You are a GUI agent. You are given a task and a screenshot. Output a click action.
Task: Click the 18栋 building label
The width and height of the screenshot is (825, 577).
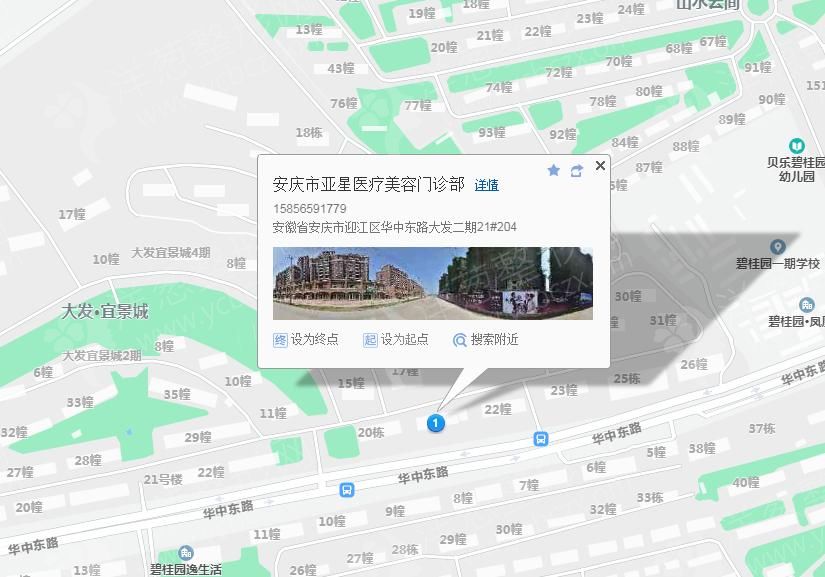309,133
